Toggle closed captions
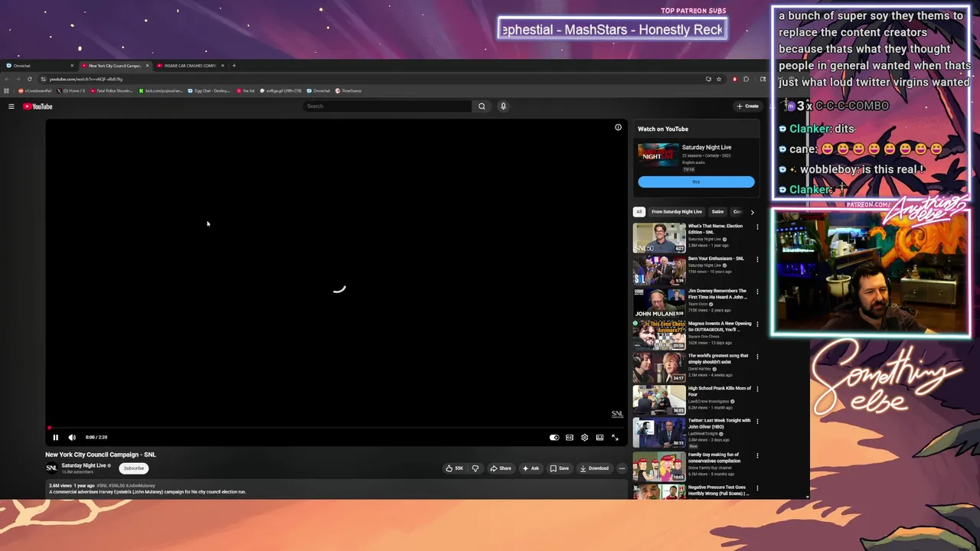The width and height of the screenshot is (980, 551). click(x=570, y=438)
